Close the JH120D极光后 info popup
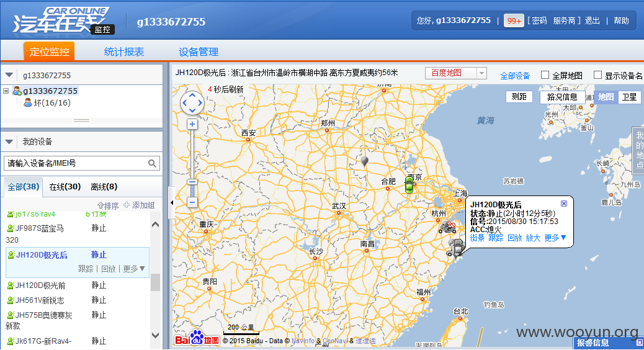Screen dimensions: 644x350 (564, 204)
